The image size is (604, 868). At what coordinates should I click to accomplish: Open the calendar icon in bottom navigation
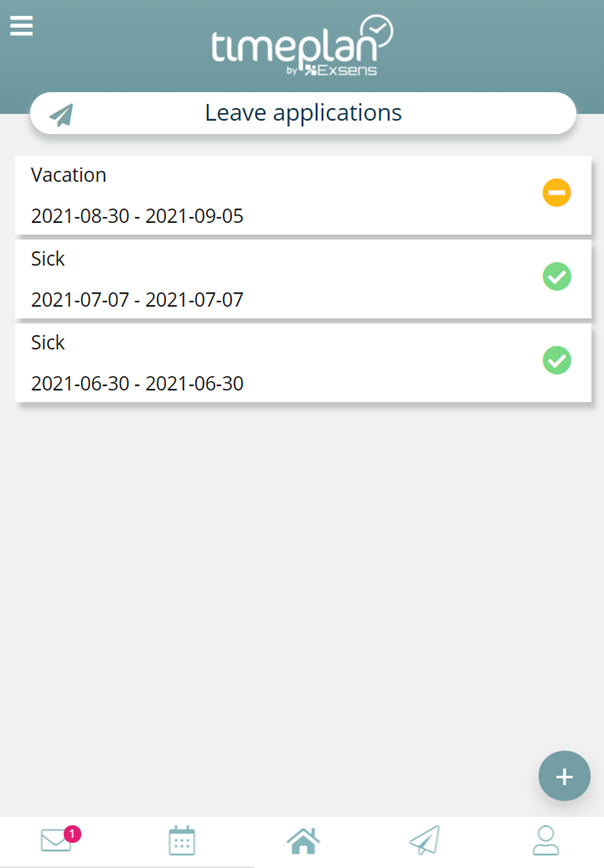(x=181, y=840)
